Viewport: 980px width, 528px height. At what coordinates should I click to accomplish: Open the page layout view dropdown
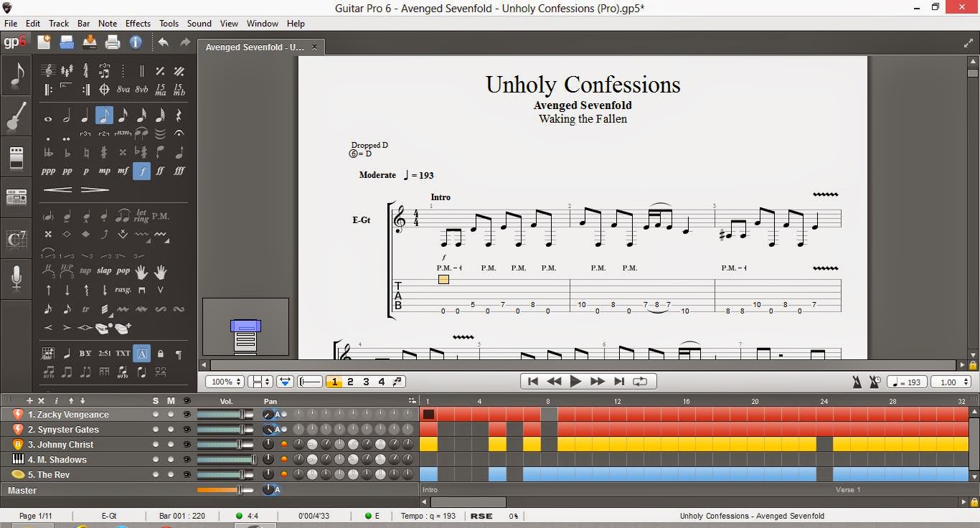tap(259, 382)
